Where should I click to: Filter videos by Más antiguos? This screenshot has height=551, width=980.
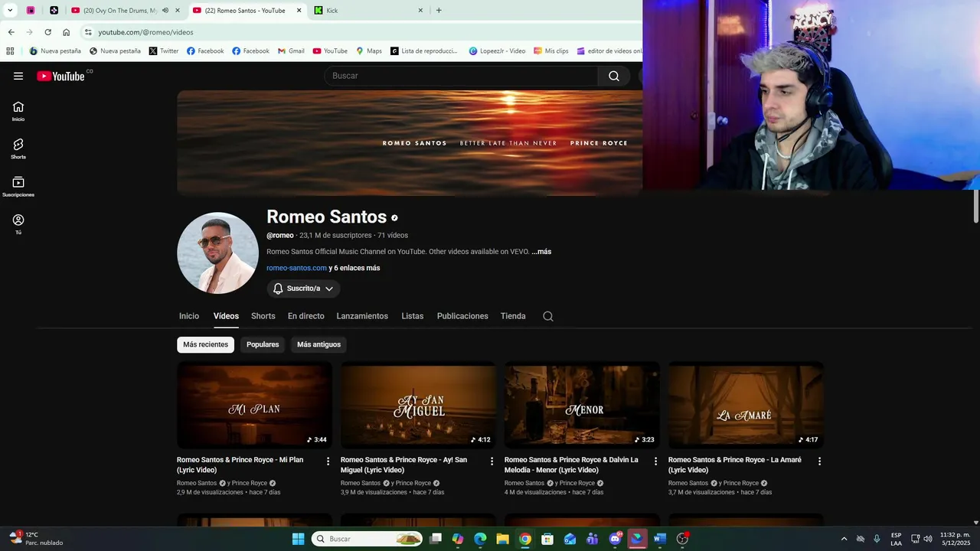[318, 344]
